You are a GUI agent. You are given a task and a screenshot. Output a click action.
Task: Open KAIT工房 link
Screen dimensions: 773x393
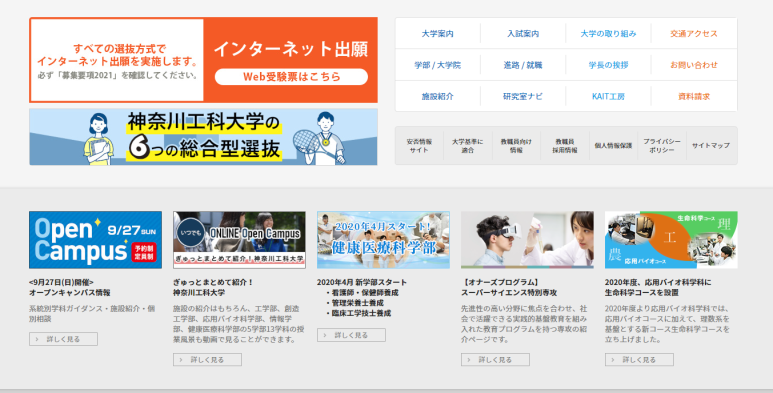[x=608, y=96]
